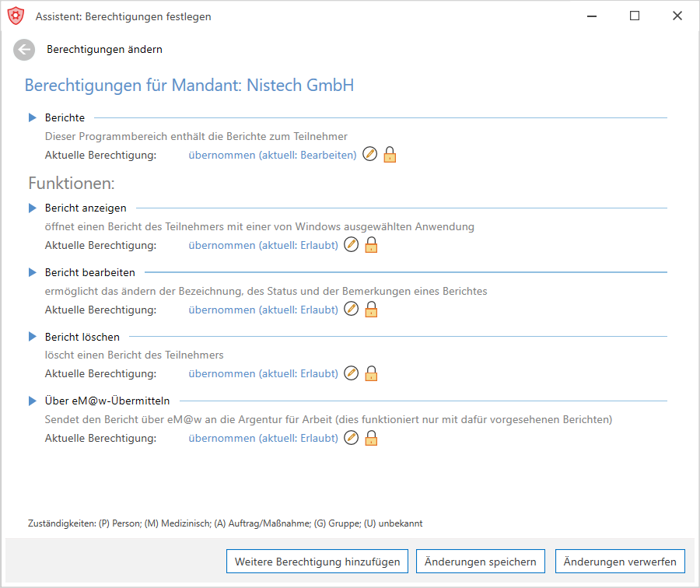Click the lock icon for Bericht anzeigen
This screenshot has height=588, width=700.
372,245
